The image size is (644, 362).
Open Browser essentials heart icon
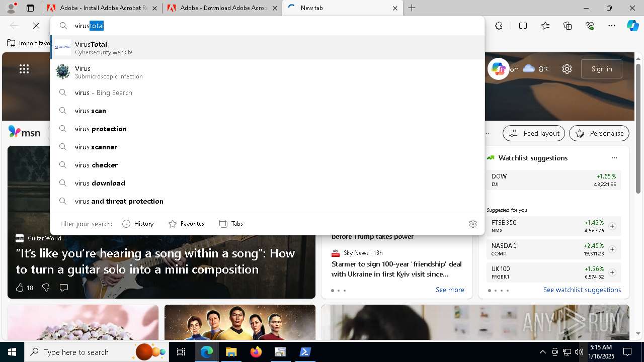coord(590,26)
